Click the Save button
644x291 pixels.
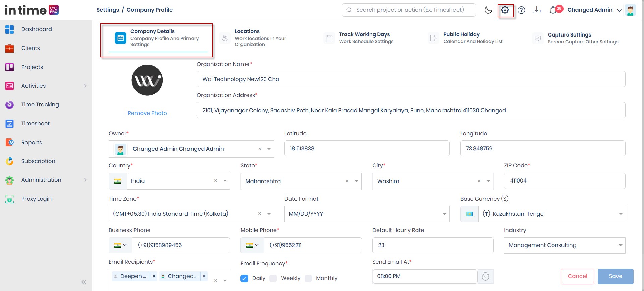615,276
